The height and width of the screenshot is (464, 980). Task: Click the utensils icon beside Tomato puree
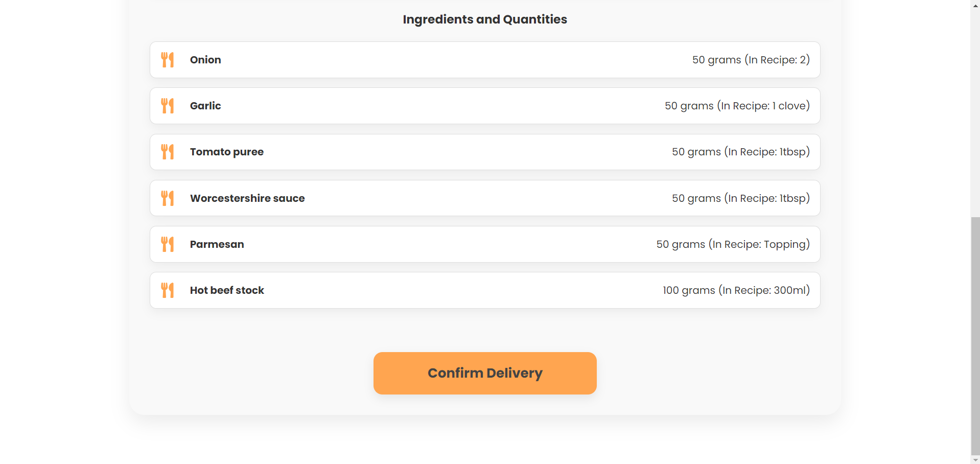point(168,152)
